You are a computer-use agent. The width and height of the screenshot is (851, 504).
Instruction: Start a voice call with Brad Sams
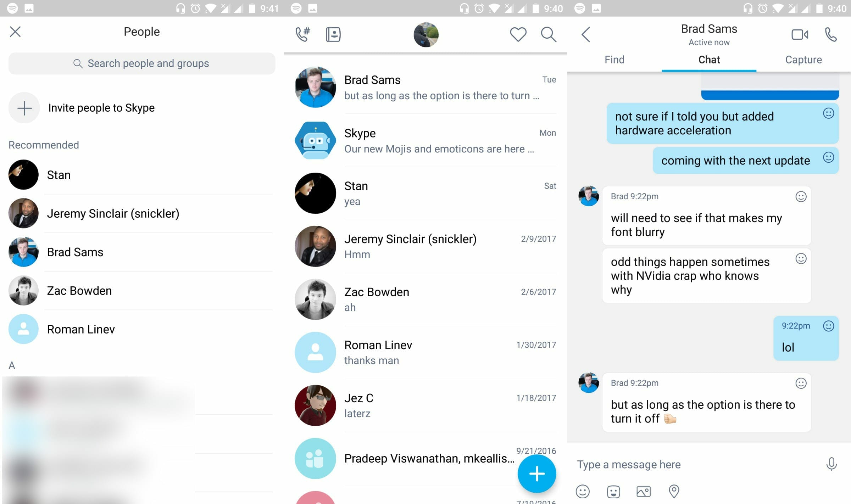[x=830, y=34]
